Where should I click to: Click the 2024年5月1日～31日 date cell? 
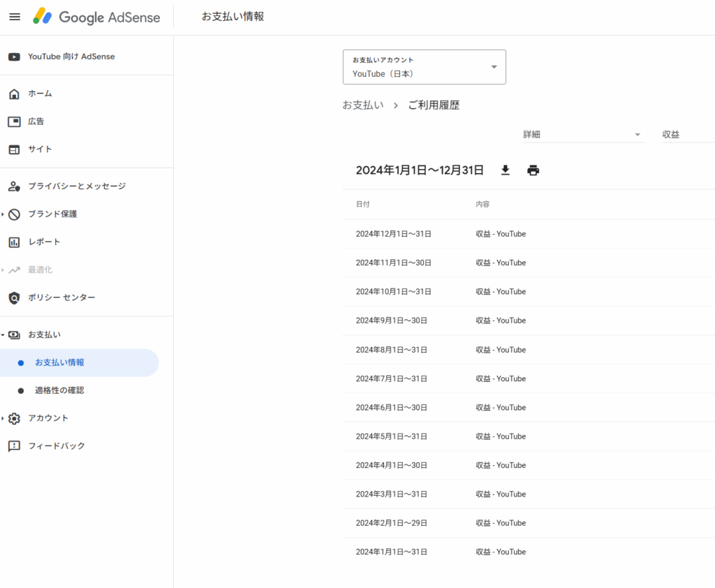[x=391, y=436]
